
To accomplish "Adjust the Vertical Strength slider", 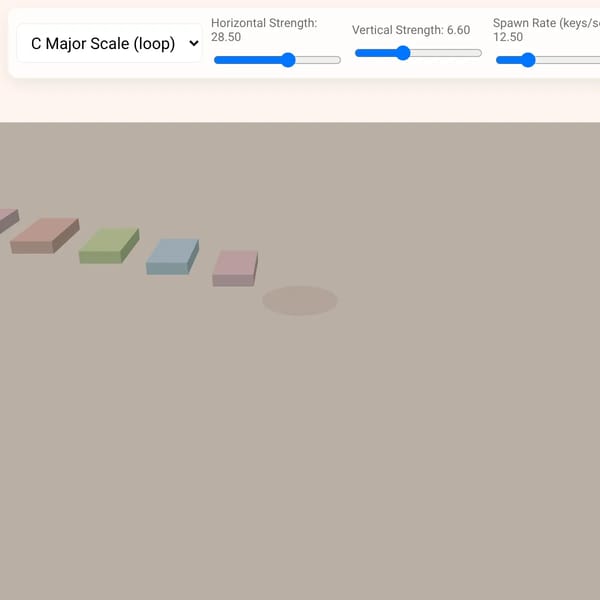I will point(418,53).
